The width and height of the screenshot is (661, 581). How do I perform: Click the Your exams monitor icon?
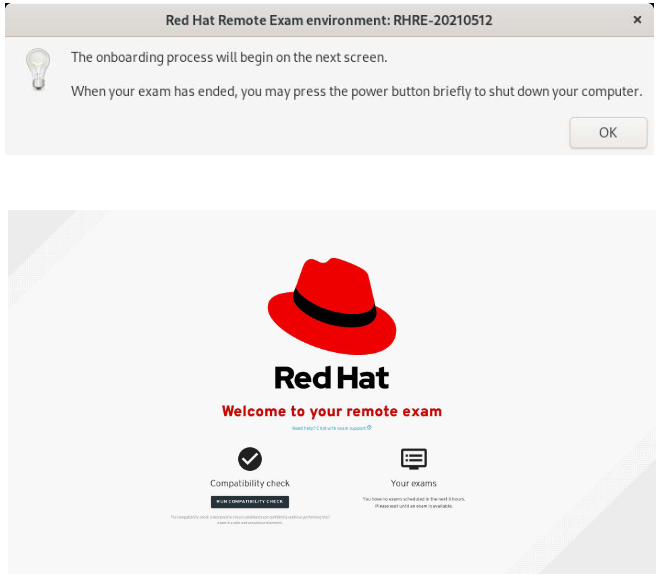click(x=414, y=459)
